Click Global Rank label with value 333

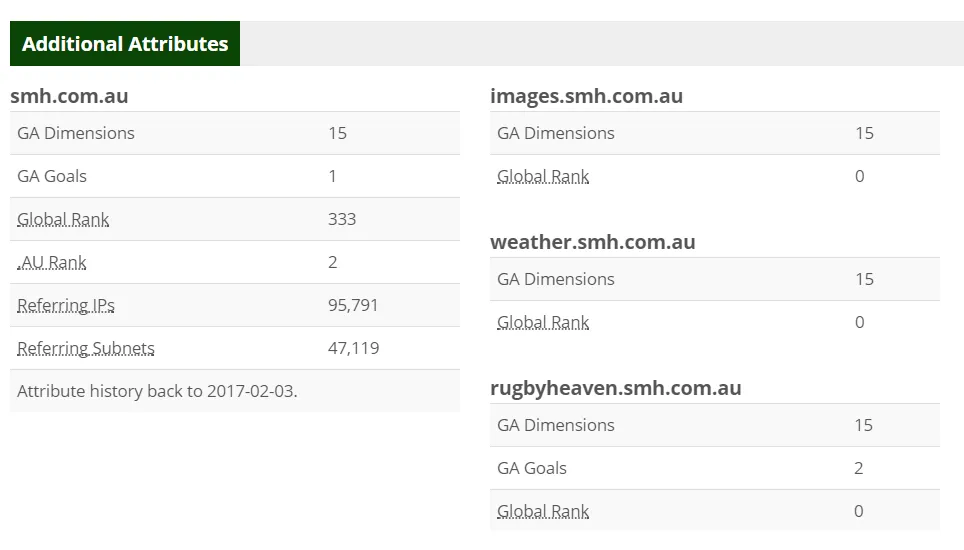click(63, 219)
